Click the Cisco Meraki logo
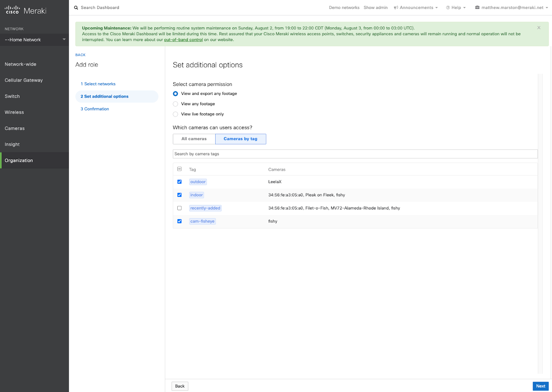The height and width of the screenshot is (392, 552). pyautogui.click(x=26, y=10)
